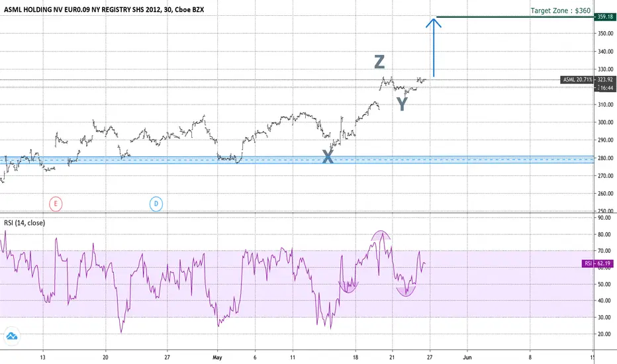Click the 270.00 price axis label
This screenshot has height=364, width=617.
point(605,176)
